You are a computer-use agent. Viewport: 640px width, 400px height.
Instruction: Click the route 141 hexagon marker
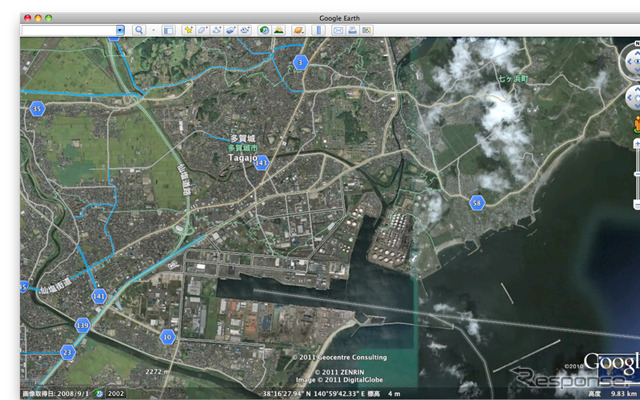[99, 296]
